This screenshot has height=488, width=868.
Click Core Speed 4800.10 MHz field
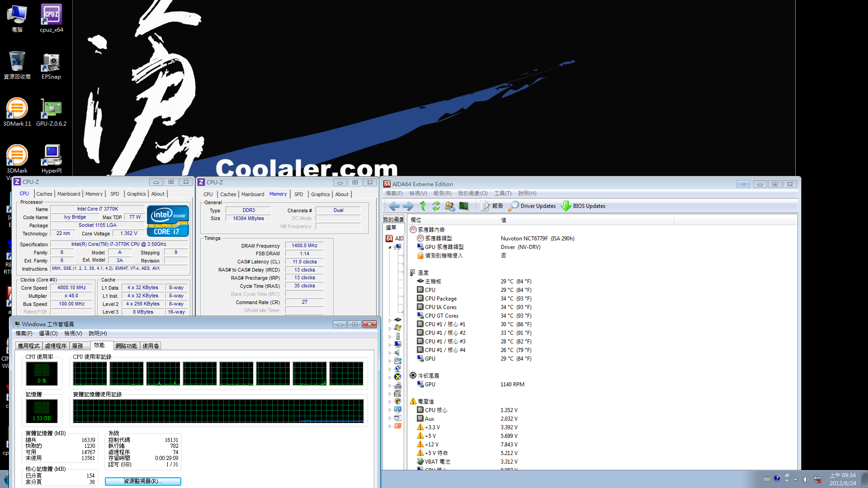pyautogui.click(x=71, y=288)
